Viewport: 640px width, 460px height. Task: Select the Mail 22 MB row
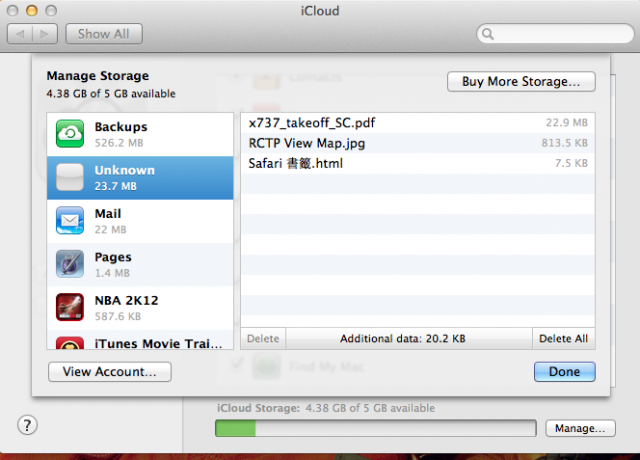click(x=140, y=221)
